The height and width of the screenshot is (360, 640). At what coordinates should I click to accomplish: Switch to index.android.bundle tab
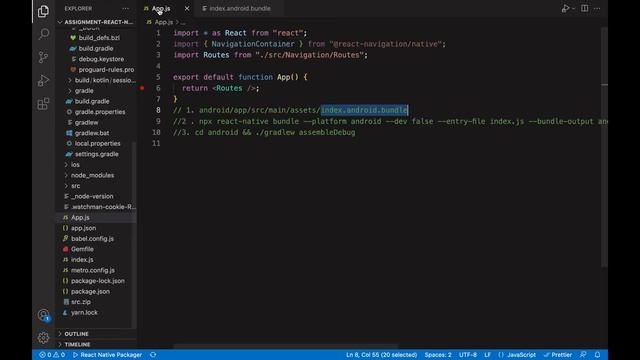click(240, 9)
